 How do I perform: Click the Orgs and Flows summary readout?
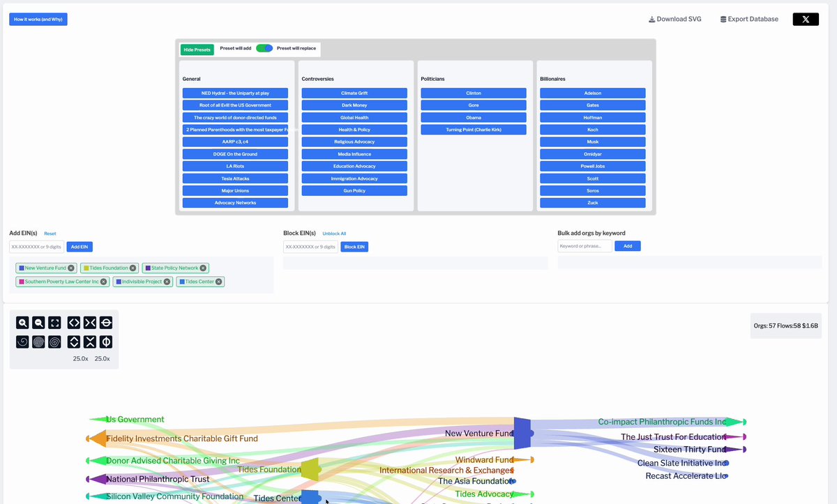point(787,326)
